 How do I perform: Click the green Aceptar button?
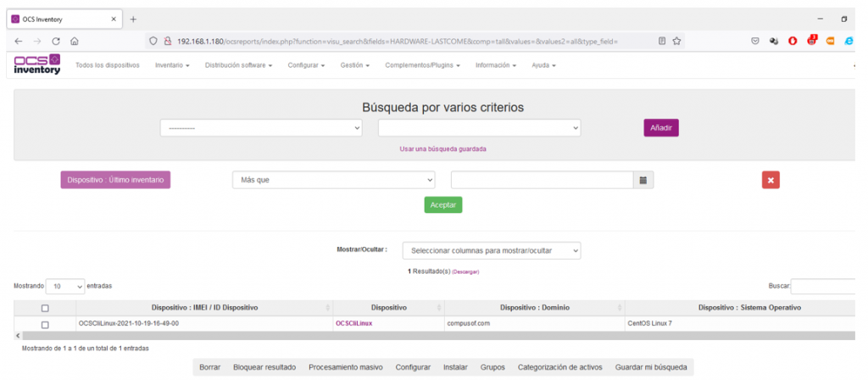coord(442,205)
